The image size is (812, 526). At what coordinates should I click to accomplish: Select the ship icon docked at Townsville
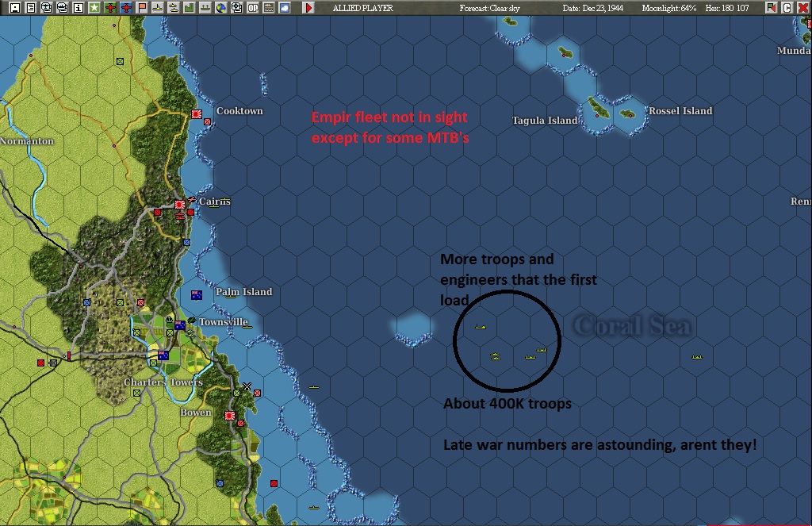190,334
